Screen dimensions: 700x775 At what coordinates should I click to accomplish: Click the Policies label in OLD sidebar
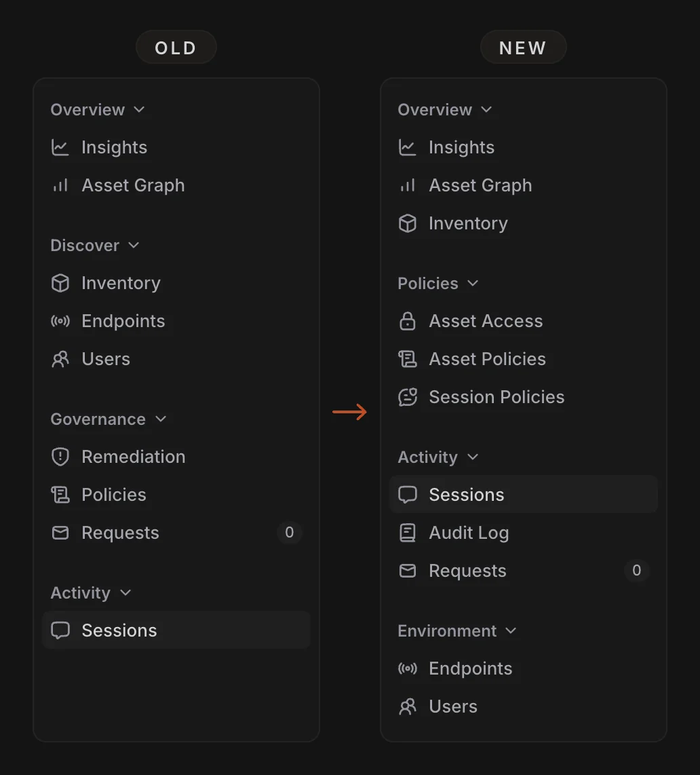114,495
